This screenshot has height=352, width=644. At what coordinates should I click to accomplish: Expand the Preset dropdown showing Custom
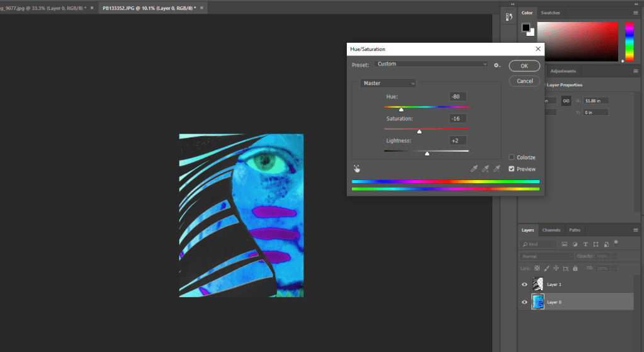tap(431, 64)
